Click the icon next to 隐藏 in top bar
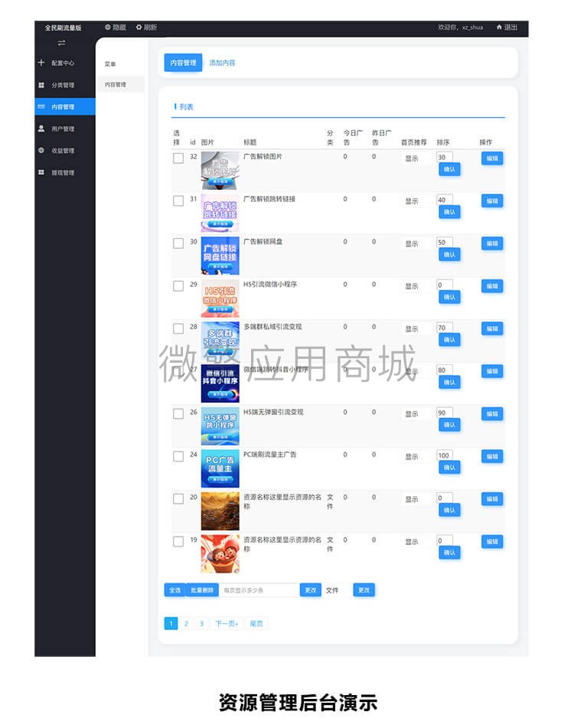574x728 pixels. pyautogui.click(x=108, y=28)
